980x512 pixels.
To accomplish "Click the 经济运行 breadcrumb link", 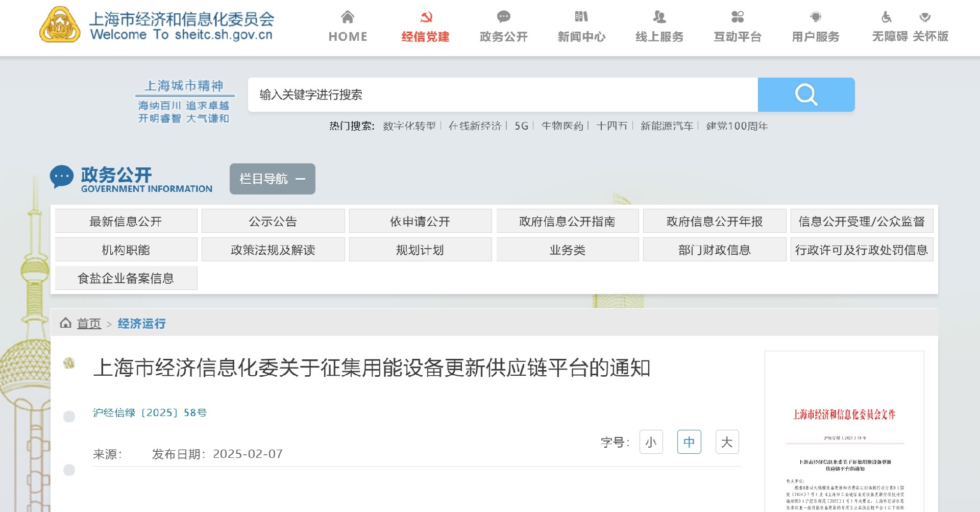I will click(x=141, y=324).
